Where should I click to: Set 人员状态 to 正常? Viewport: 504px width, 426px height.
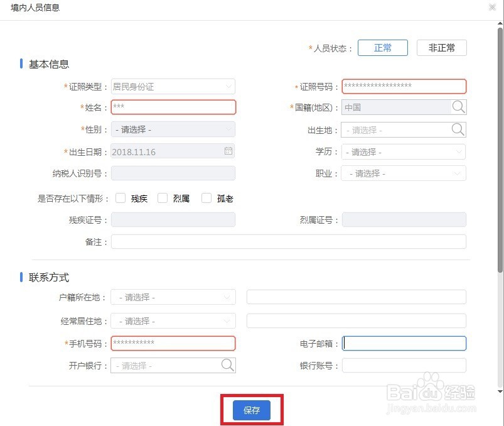[383, 48]
